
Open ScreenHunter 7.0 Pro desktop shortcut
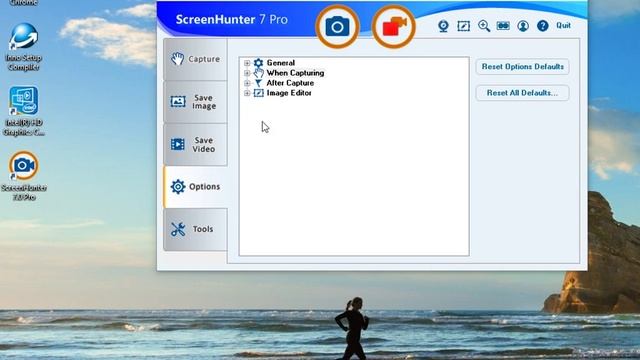point(24,176)
